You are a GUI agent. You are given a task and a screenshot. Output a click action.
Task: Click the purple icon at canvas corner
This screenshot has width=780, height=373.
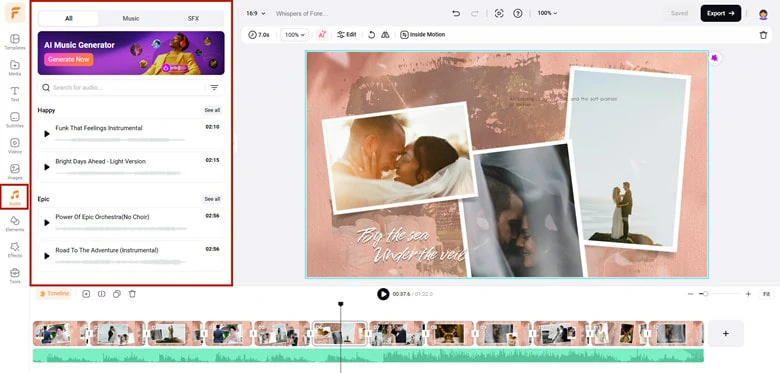click(714, 58)
